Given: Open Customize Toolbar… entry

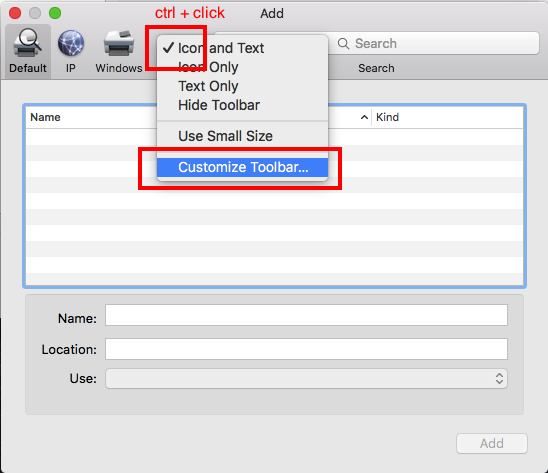Looking at the screenshot, I should coord(242,167).
